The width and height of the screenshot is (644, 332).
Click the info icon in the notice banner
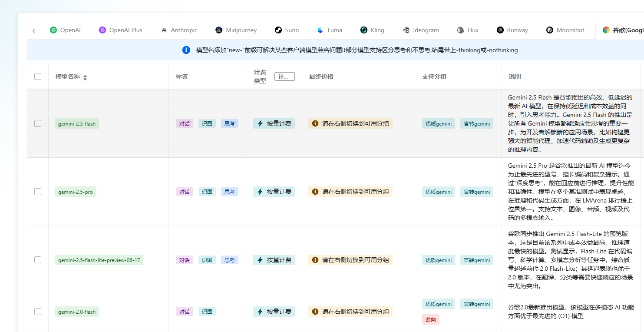click(186, 50)
